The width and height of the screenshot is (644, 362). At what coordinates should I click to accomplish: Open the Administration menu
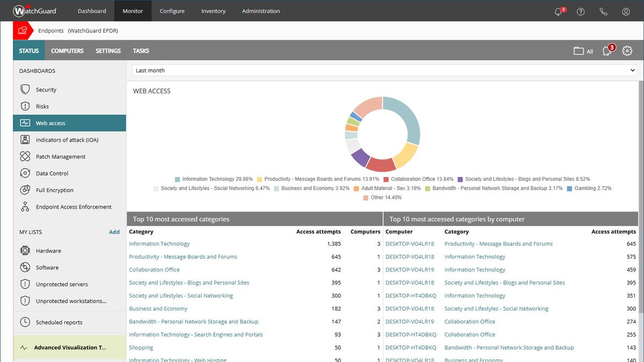pos(261,11)
